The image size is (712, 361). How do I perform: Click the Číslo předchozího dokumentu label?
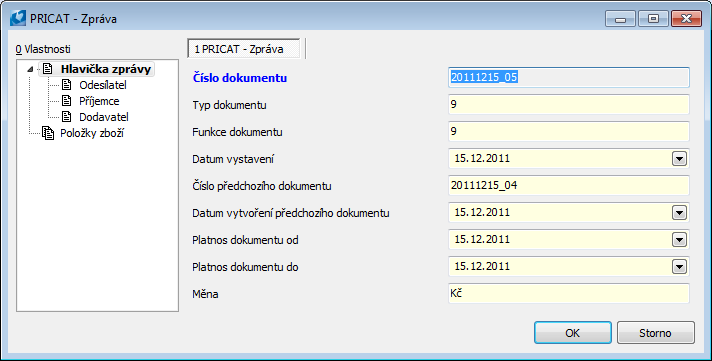point(262,186)
